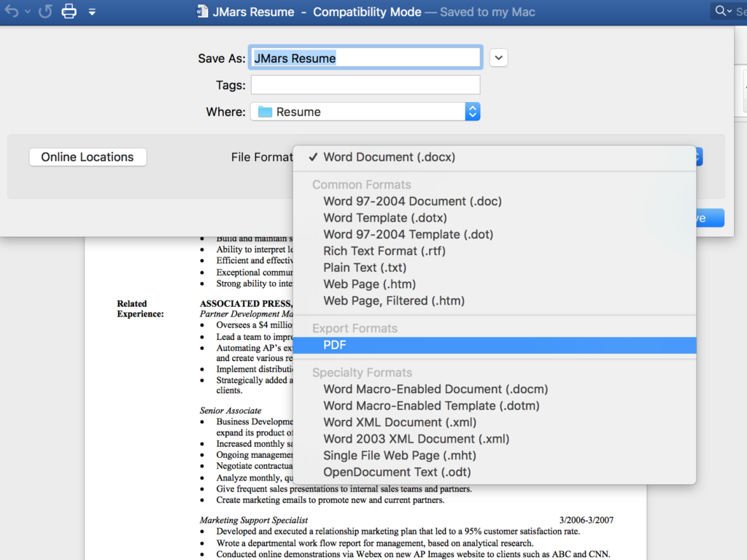Expand the save dialog with chevron button
This screenshot has height=560, width=747.
click(x=498, y=58)
